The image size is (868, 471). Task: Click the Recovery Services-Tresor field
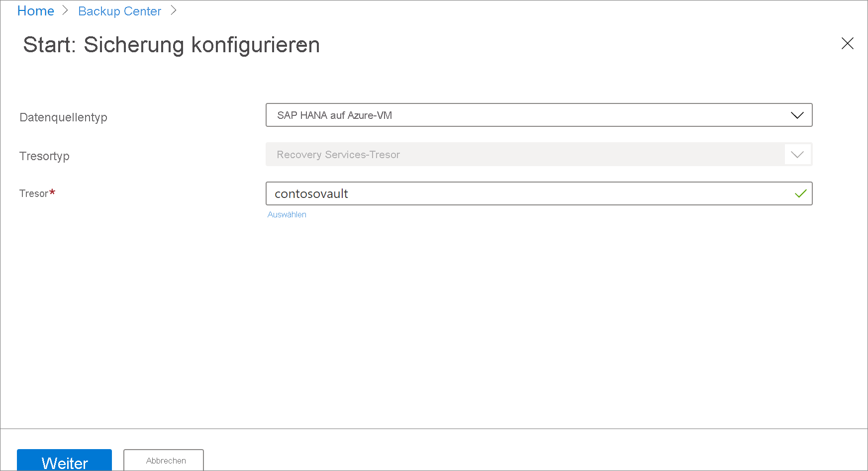pos(497,154)
